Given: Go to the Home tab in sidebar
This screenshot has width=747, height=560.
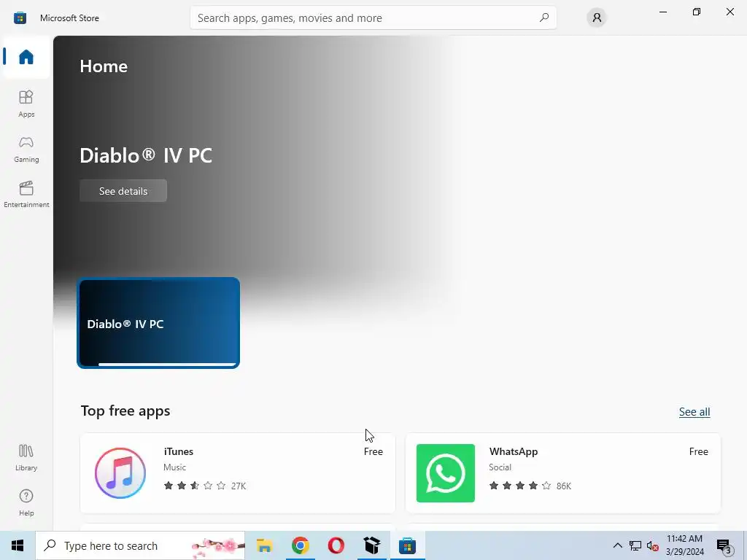Looking at the screenshot, I should [26, 57].
